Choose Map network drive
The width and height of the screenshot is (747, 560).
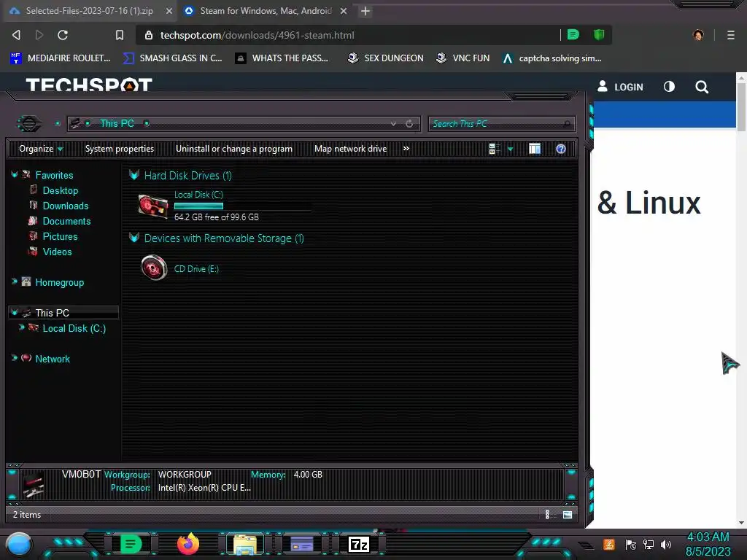tap(351, 149)
